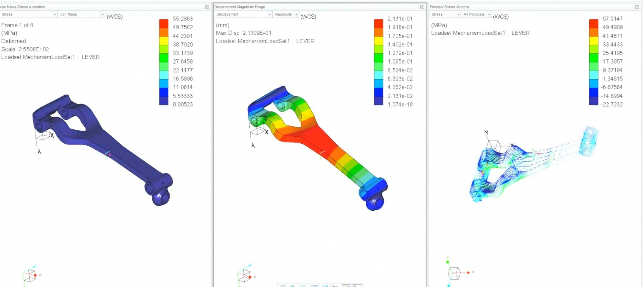Expand the von Mises component dropdown
Screen dimensions: 644x287
coord(103,14)
